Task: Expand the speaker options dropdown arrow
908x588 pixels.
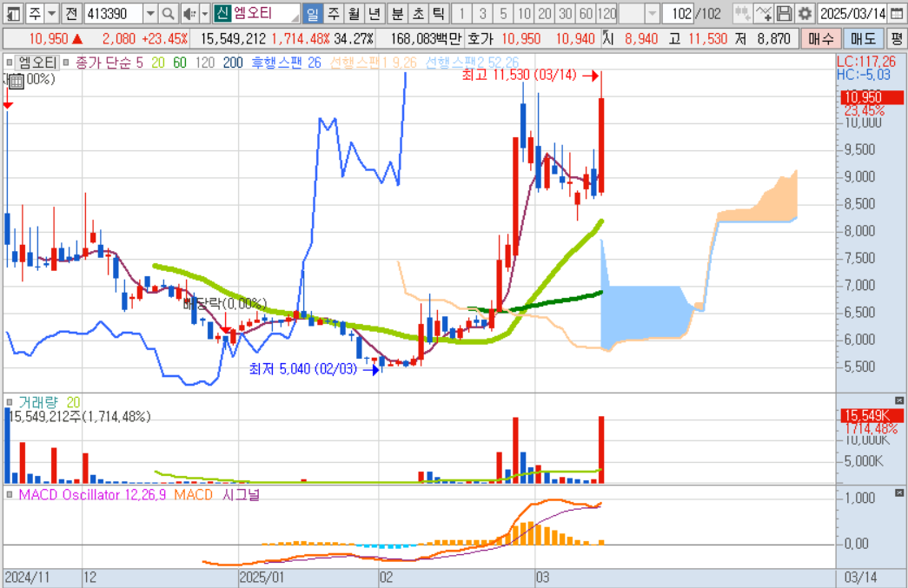Action: [204, 13]
